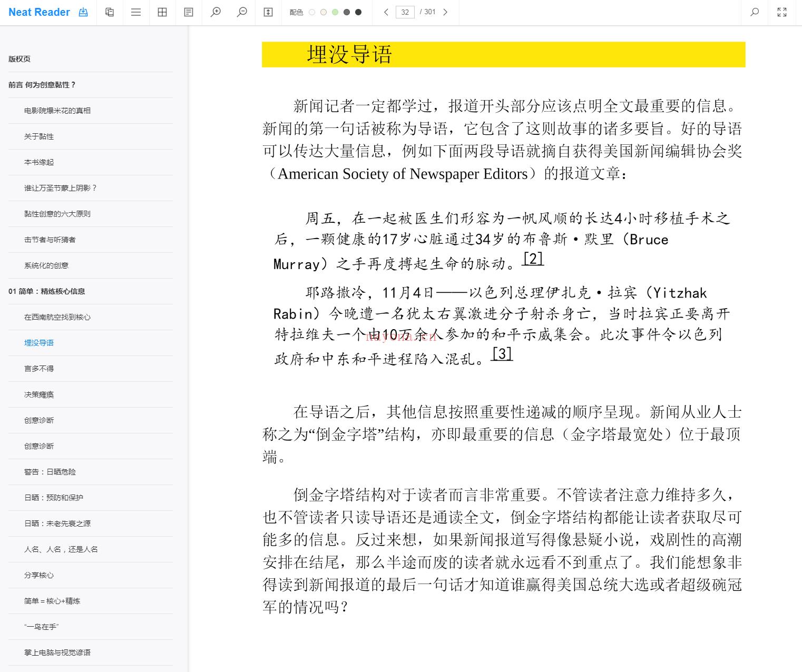Click the fit-height page icon

coord(268,12)
